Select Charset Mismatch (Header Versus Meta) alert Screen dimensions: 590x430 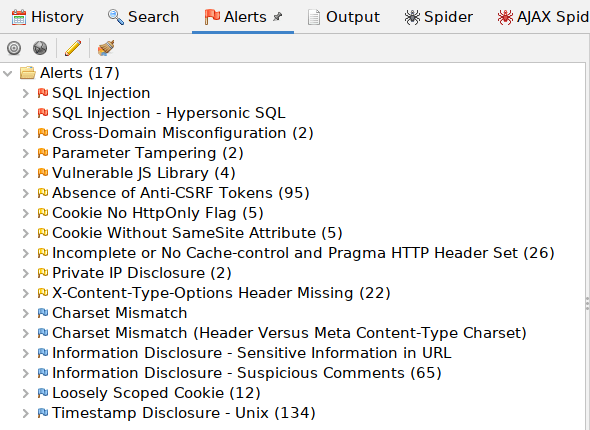point(289,333)
